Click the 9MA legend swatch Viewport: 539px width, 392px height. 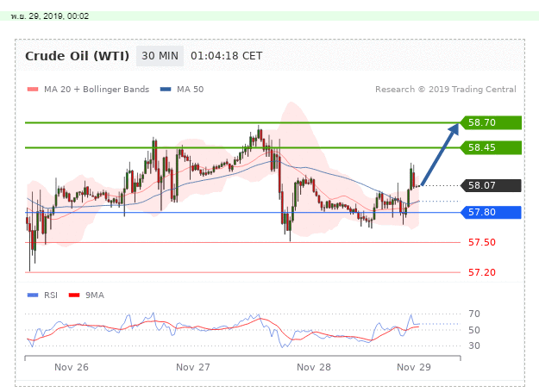tap(74, 296)
